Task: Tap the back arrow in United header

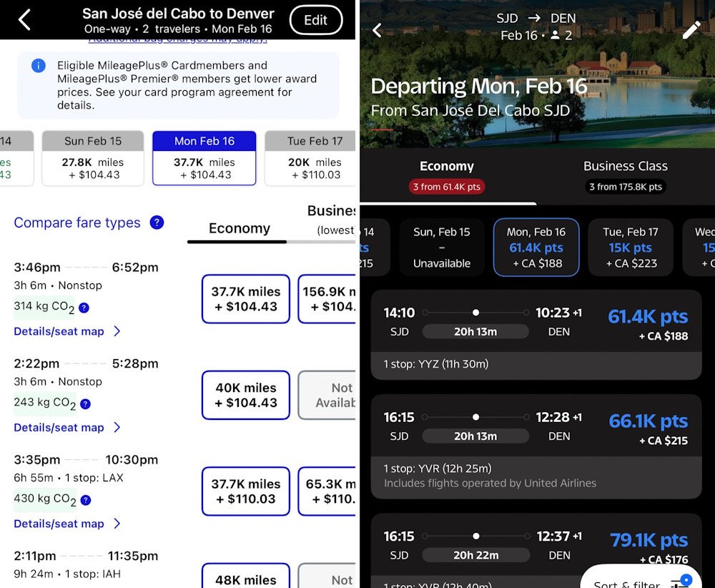Action: coord(24,20)
